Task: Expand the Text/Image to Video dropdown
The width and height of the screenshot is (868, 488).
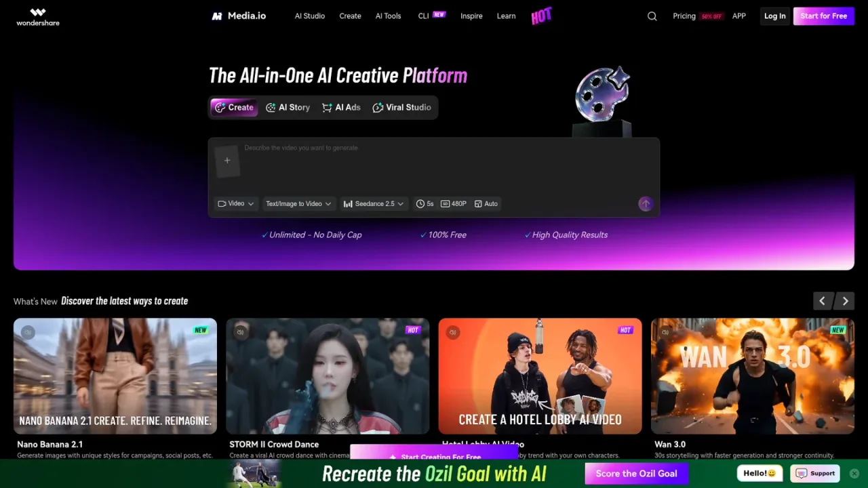Action: [x=298, y=203]
